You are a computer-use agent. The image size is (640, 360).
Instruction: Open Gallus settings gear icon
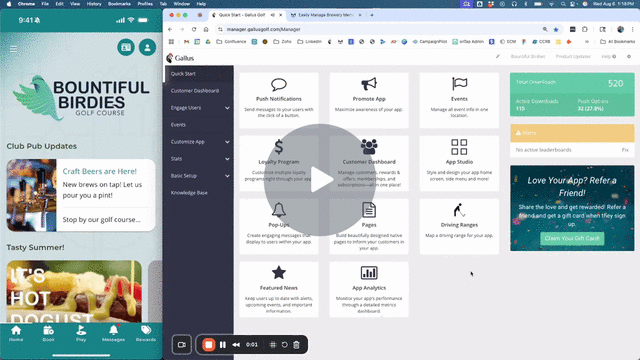click(x=629, y=56)
